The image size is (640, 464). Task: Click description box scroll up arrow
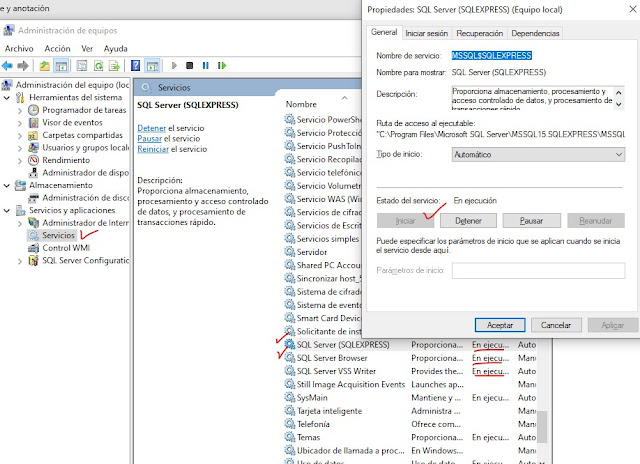(619, 93)
